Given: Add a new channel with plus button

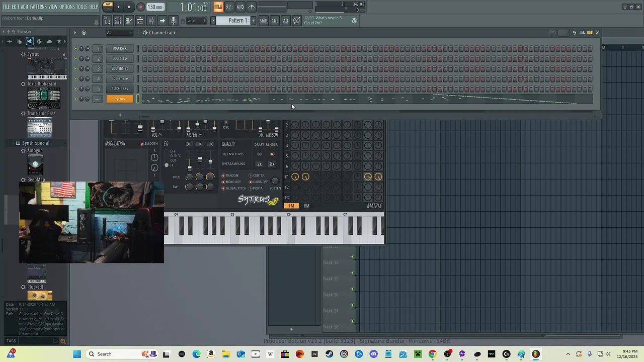Looking at the screenshot, I should click(x=120, y=115).
